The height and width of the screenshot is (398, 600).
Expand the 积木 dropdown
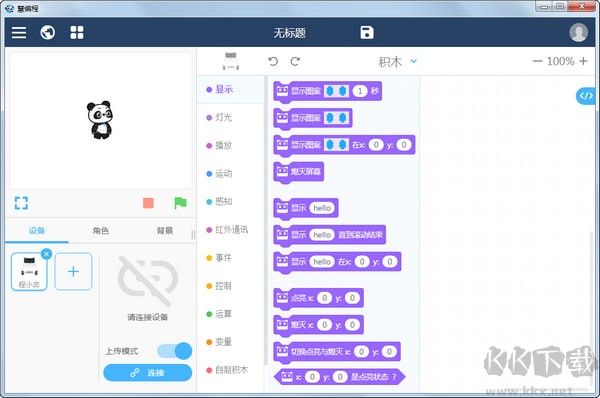point(397,61)
